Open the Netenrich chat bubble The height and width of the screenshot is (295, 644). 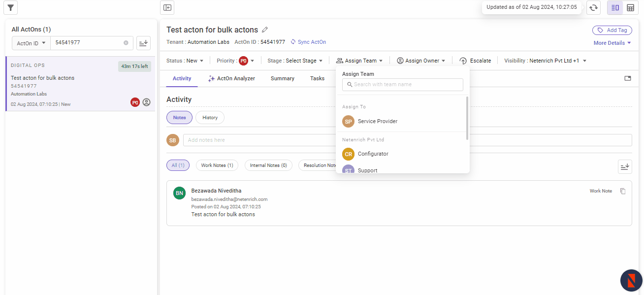[x=631, y=281]
